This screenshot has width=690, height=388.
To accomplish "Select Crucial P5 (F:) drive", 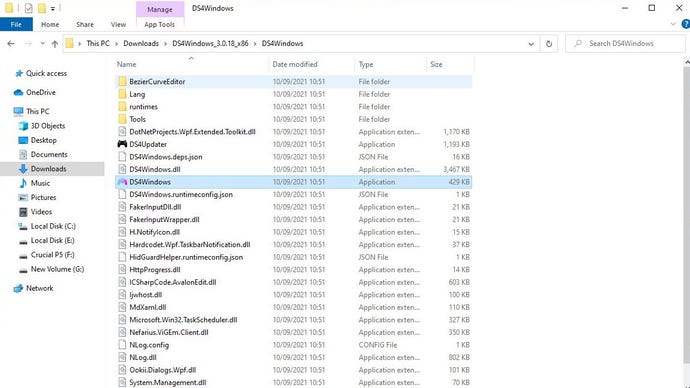I will click(52, 255).
